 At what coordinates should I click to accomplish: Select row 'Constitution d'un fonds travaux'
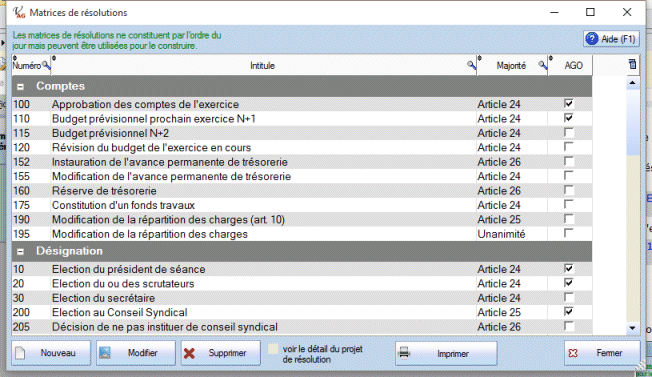pyautogui.click(x=302, y=205)
